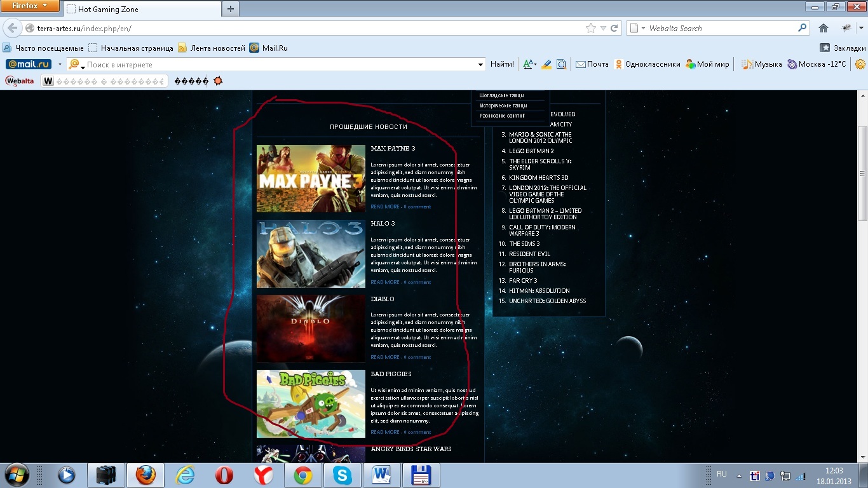Click the Webalta logo in toolbar
Viewport: 868px width, 488px height.
pos(20,81)
